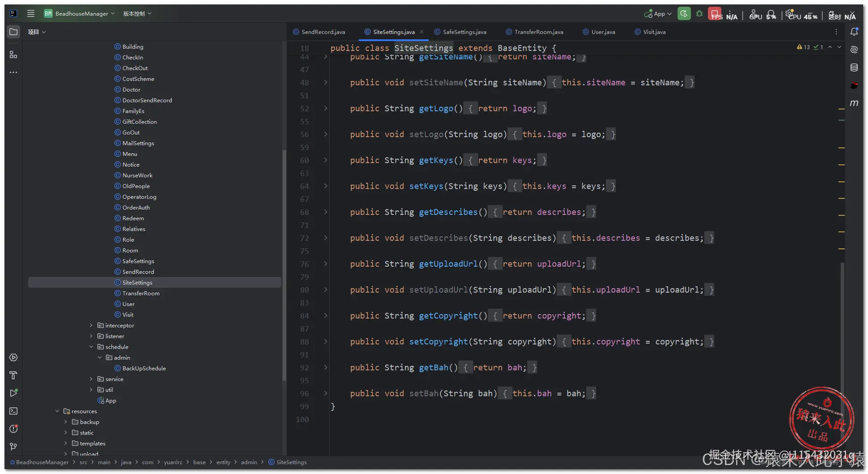This screenshot has width=868, height=474.
Task: Expand the interceptor package
Action: (x=91, y=325)
